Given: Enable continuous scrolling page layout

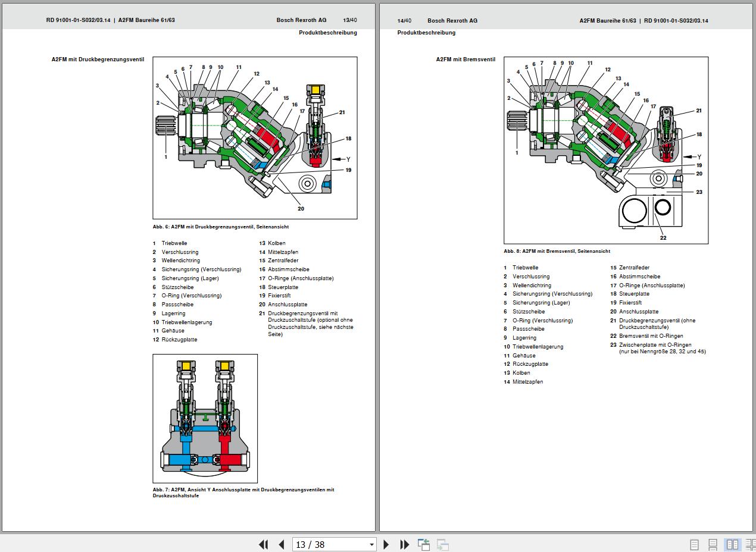Looking at the screenshot, I should point(713,544).
